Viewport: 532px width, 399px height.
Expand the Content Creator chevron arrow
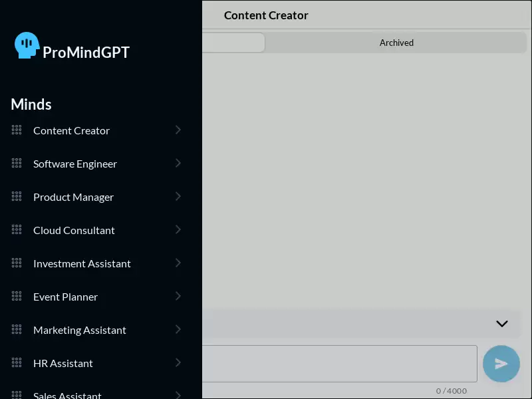point(178,130)
